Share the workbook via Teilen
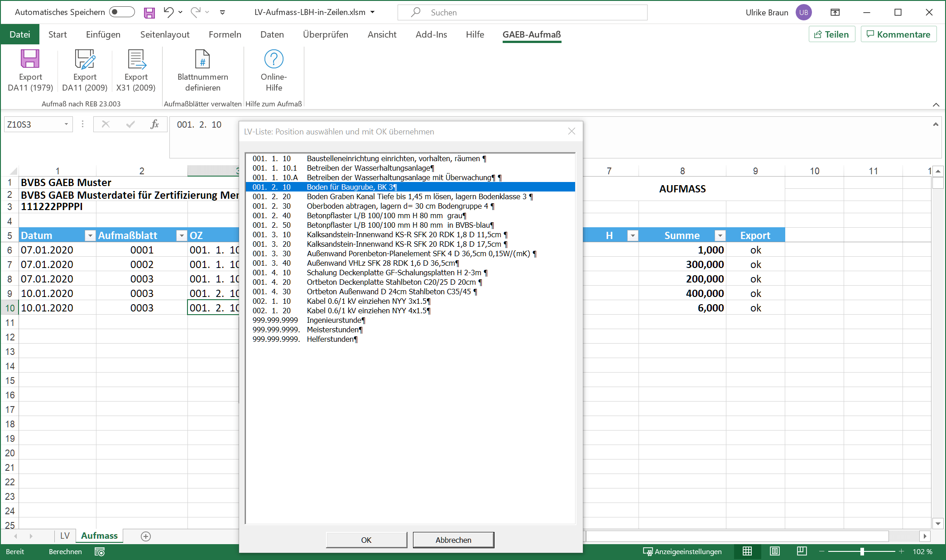This screenshot has width=946, height=560. click(x=831, y=34)
